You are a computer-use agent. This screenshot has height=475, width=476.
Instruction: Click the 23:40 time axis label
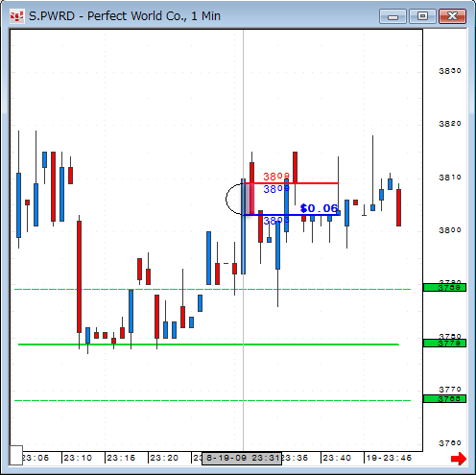(x=337, y=458)
